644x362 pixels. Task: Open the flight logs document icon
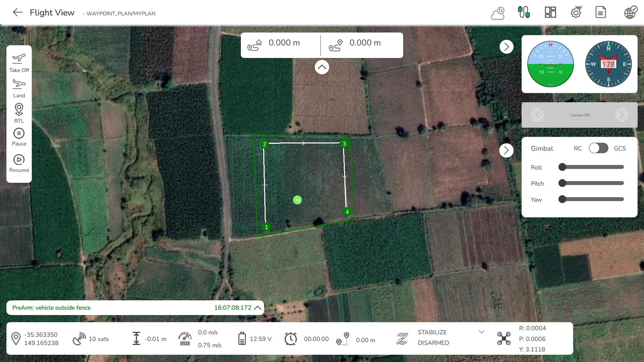[600, 12]
